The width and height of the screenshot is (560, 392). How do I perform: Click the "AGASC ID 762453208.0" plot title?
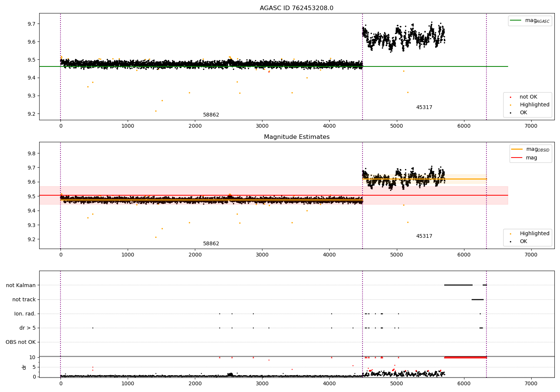tap(296, 8)
